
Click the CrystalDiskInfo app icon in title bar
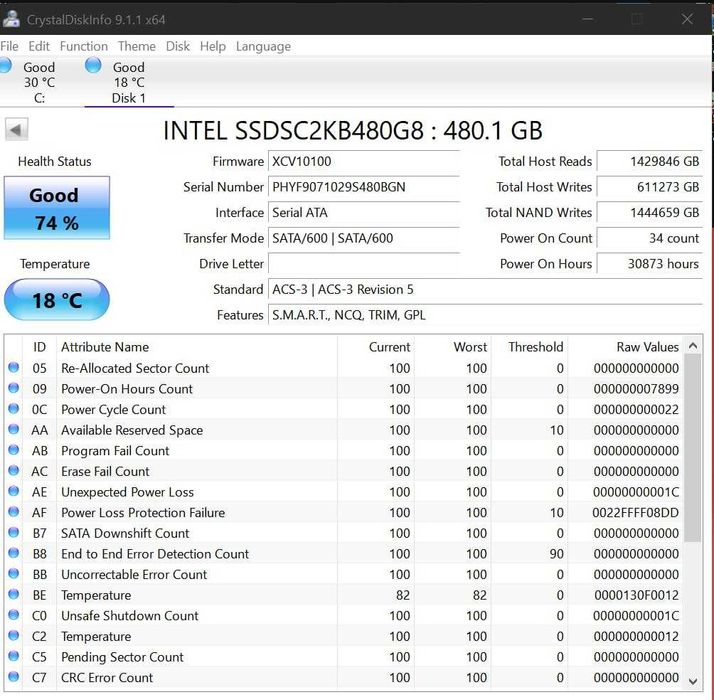(x=11, y=19)
